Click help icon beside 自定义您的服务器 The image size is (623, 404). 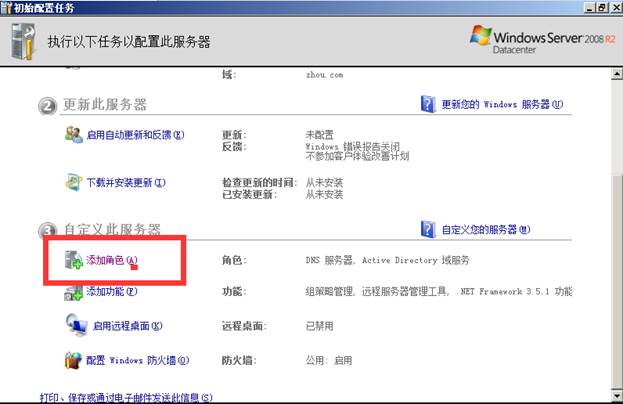[x=428, y=229]
